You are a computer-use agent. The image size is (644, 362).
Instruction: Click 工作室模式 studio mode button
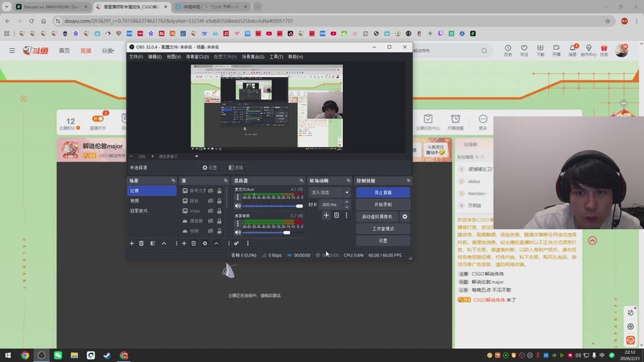tap(383, 228)
